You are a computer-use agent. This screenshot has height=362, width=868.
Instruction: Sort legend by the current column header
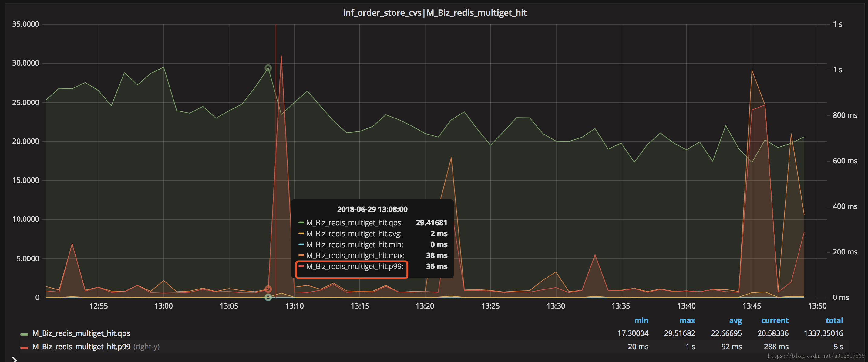click(x=774, y=320)
